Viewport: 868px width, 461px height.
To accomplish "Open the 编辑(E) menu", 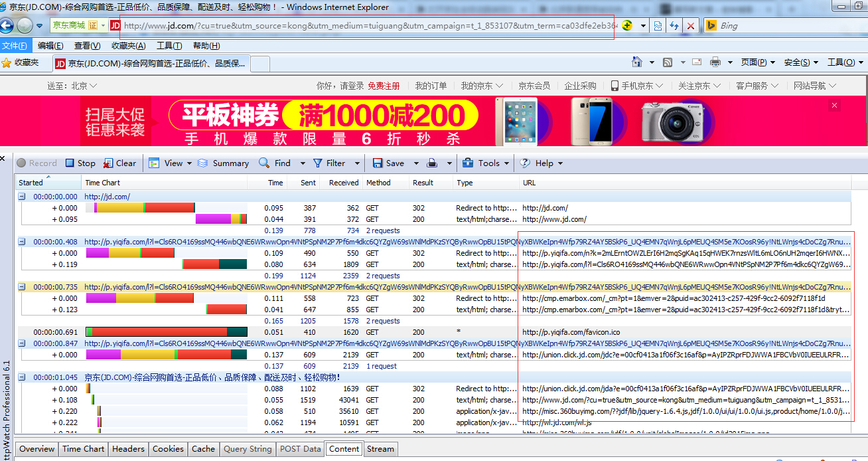I will pyautogui.click(x=50, y=46).
